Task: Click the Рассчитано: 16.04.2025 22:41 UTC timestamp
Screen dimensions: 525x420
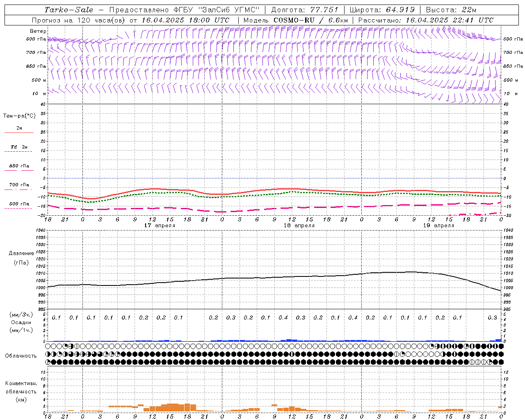Action: pyautogui.click(x=426, y=20)
